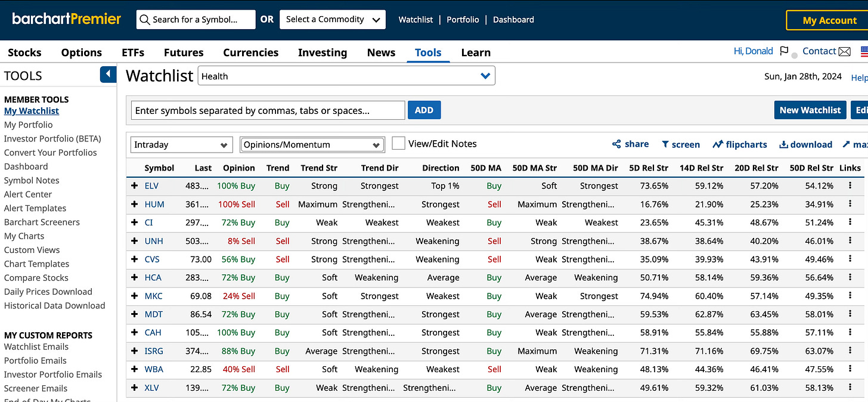This screenshot has height=402, width=868.
Task: Click the search magnifier icon
Action: click(144, 20)
